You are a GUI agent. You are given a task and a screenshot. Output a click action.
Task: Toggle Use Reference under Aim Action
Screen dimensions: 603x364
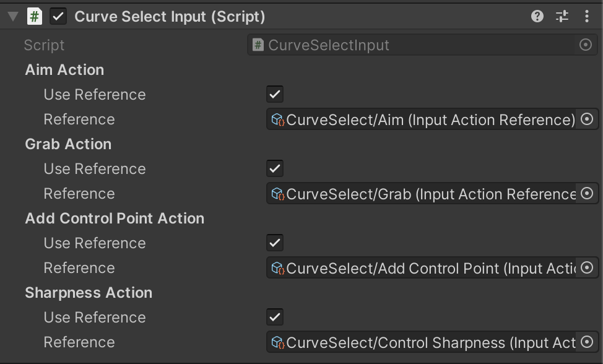(x=275, y=95)
